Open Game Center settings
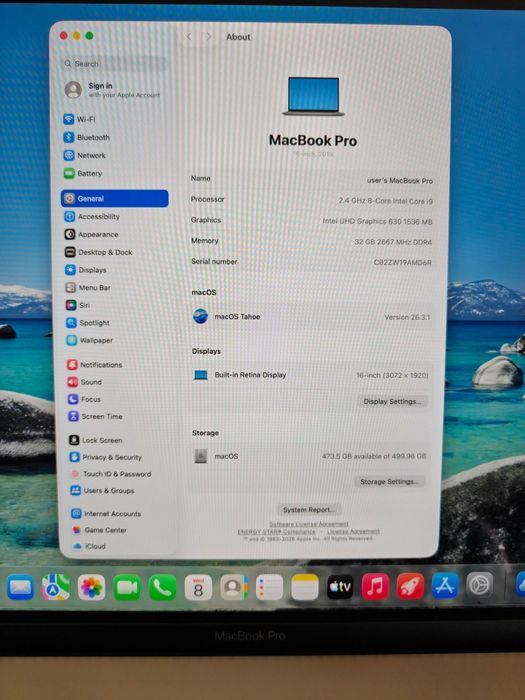Screen dimensions: 525x700 (99, 530)
